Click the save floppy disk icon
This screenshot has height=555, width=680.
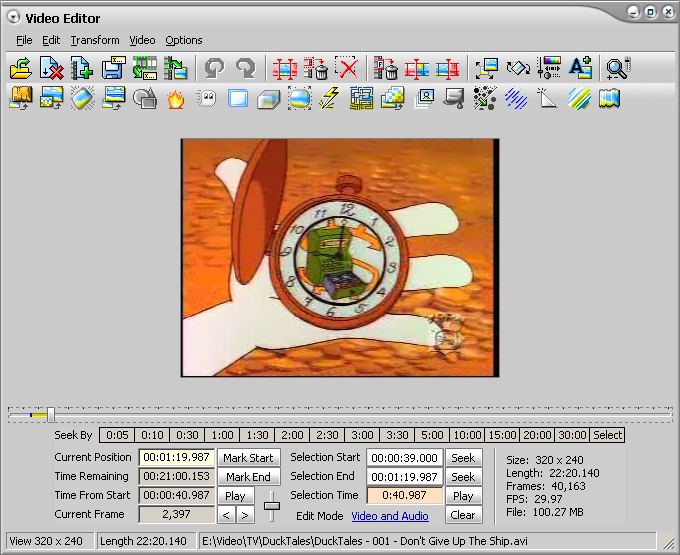pyautogui.click(x=113, y=69)
